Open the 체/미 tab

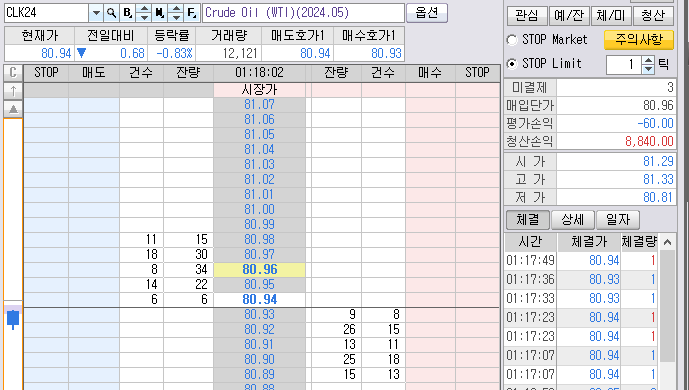click(x=611, y=16)
